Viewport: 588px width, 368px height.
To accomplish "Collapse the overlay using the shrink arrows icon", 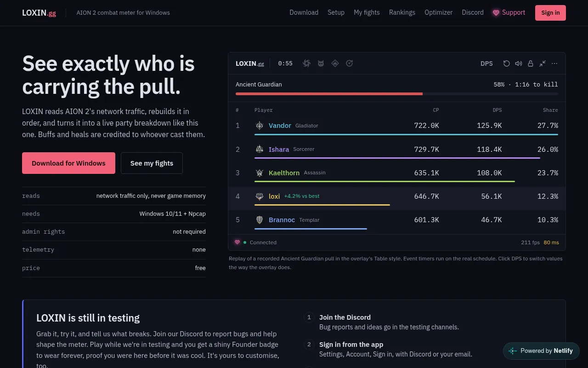I will click(x=543, y=63).
